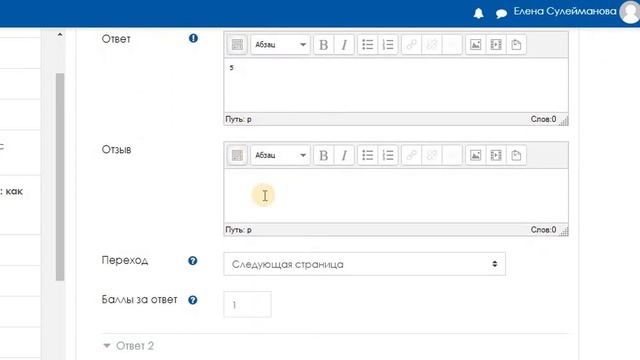
Task: Apply bold in the Отзыв editor
Action: pyautogui.click(x=323, y=155)
